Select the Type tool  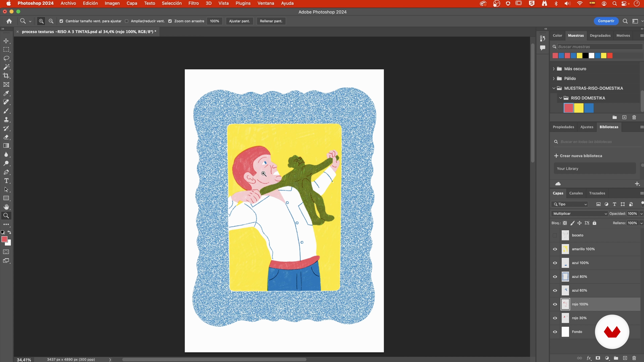point(6,181)
